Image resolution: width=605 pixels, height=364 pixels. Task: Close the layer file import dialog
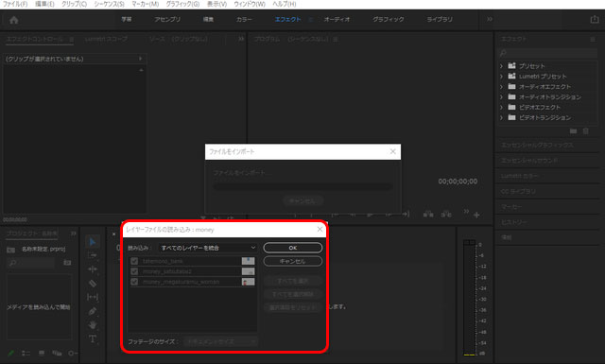pyautogui.click(x=320, y=230)
